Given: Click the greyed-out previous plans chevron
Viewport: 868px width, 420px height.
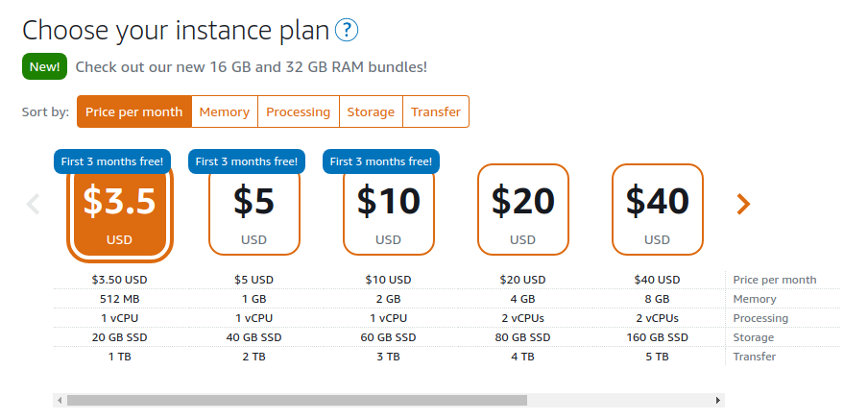Looking at the screenshot, I should click(34, 204).
